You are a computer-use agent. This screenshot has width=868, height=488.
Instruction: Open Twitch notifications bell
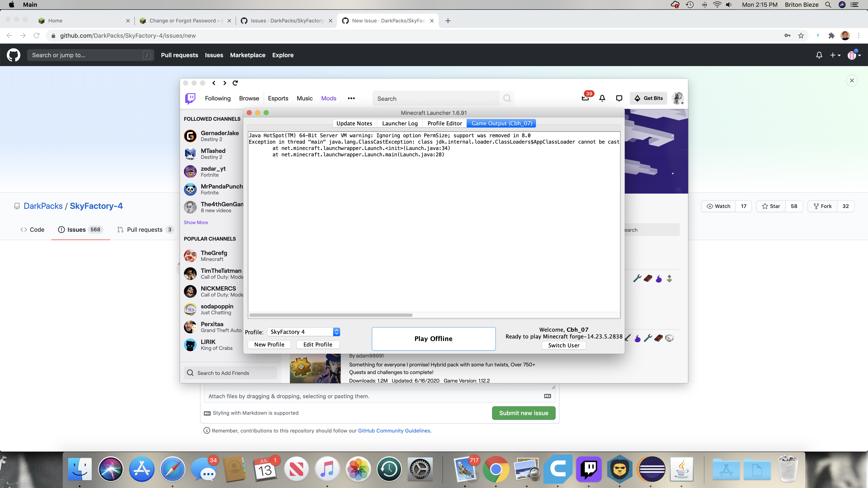pos(602,98)
